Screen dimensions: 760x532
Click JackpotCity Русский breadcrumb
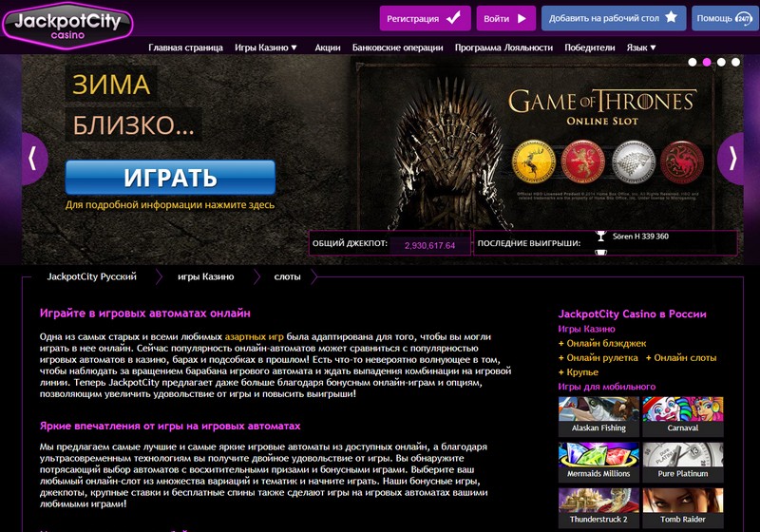pyautogui.click(x=91, y=276)
